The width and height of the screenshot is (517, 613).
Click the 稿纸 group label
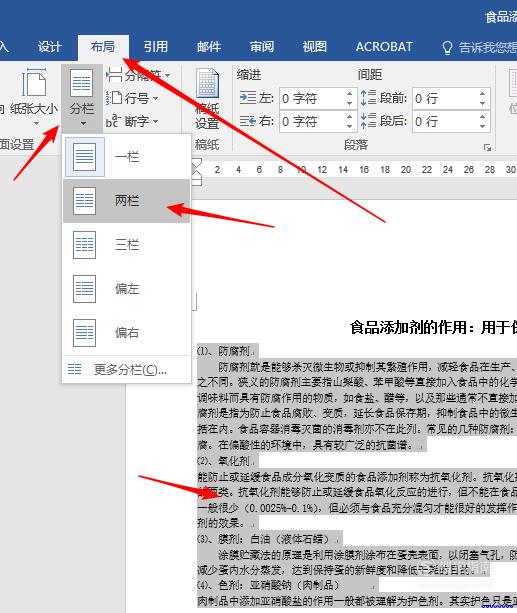pos(207,145)
